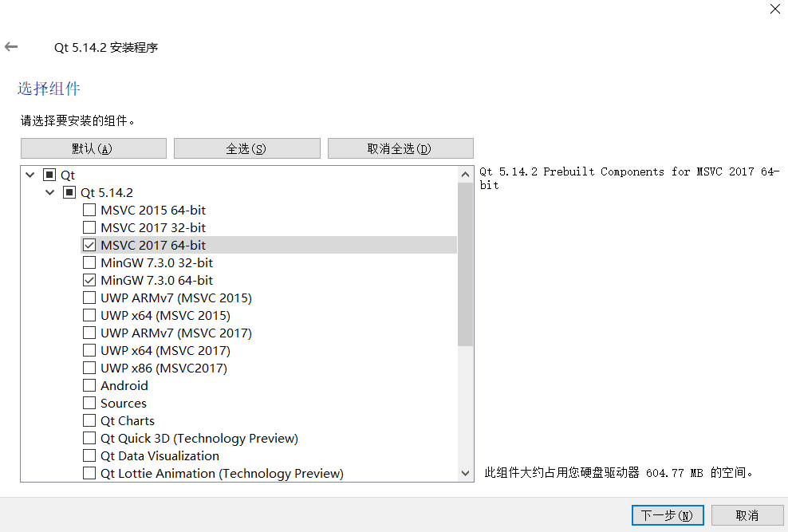Check UWP x64 (MSVC 2015) box
Image resolution: width=788 pixels, height=532 pixels.
click(89, 316)
